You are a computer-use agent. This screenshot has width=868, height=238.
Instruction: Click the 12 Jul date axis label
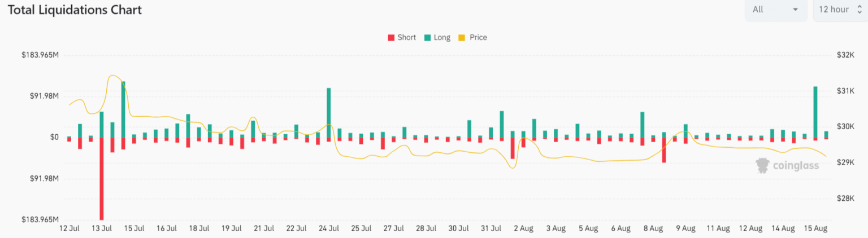click(x=69, y=228)
